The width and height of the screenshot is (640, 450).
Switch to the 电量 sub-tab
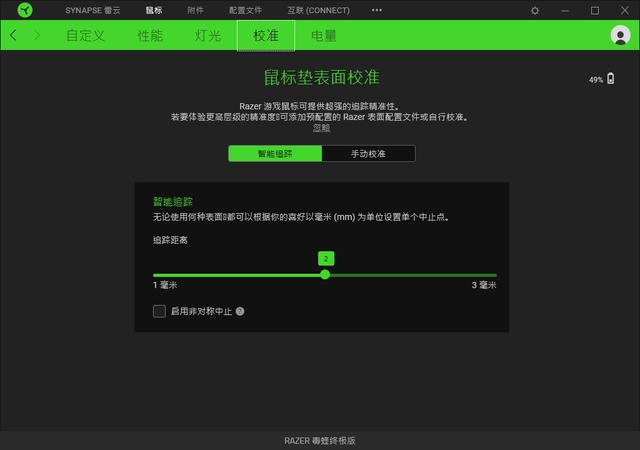(x=324, y=36)
